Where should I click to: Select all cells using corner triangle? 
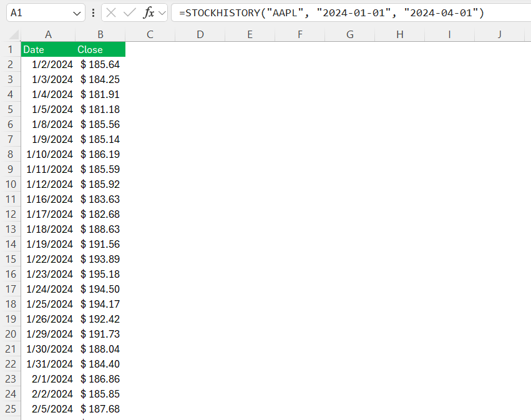tap(13, 34)
